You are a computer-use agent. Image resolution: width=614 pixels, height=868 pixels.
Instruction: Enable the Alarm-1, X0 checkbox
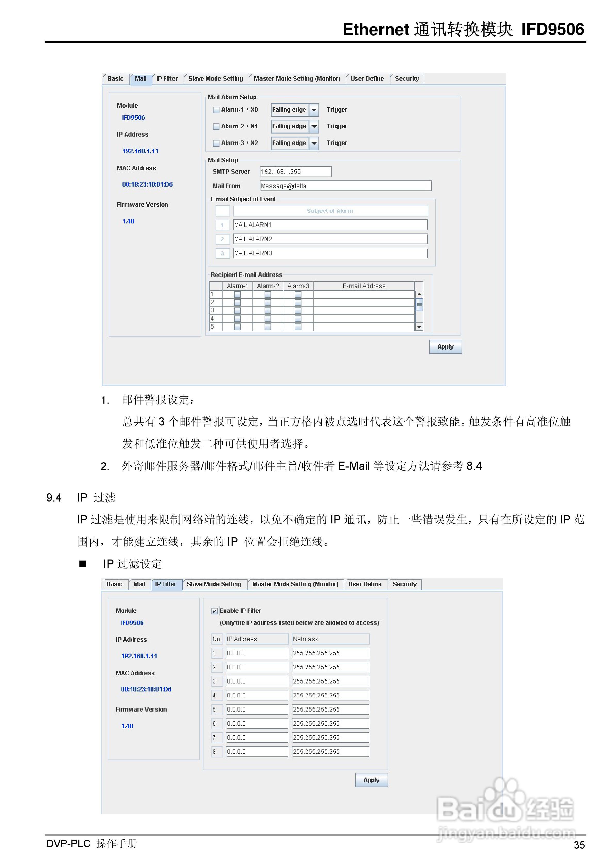tap(216, 110)
